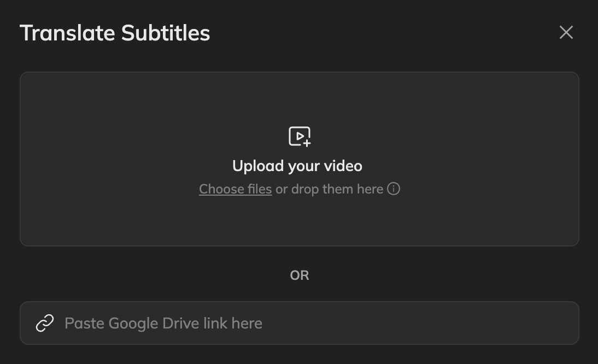Open the file picker via Choose files
The image size is (598, 364).
point(235,189)
